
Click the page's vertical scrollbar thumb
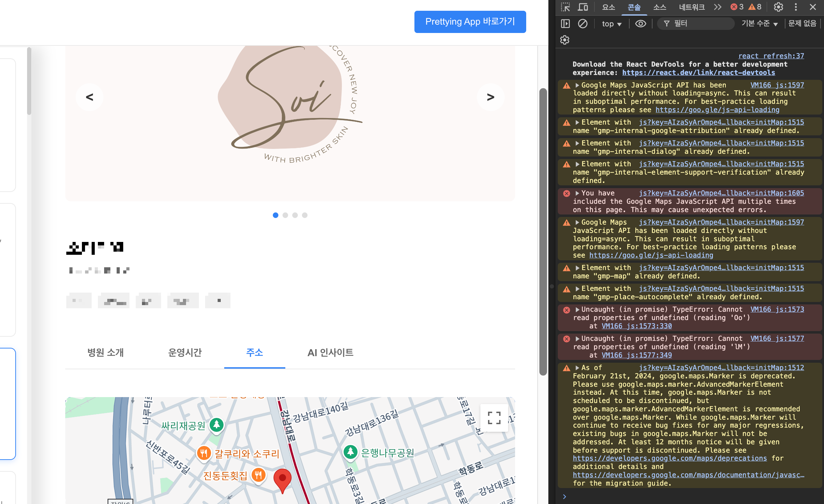click(x=543, y=231)
